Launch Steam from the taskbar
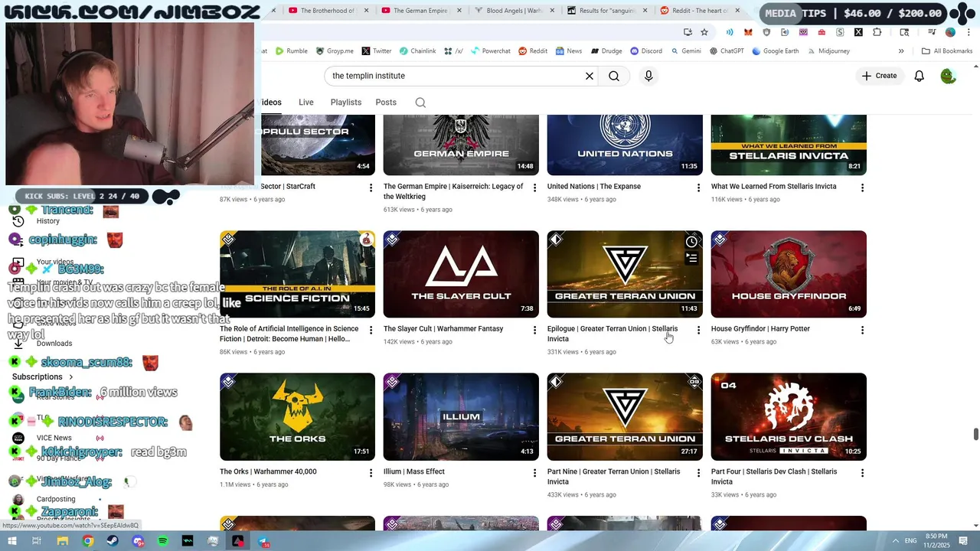The image size is (980, 551). pos(113,541)
